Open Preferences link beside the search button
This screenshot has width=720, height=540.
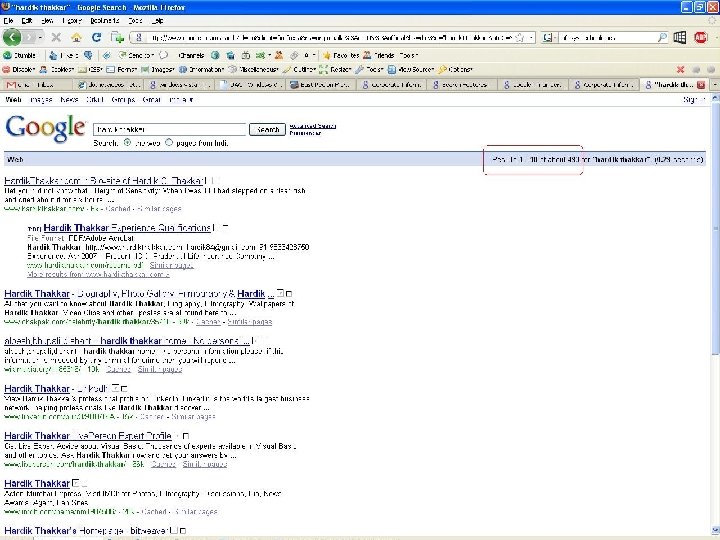point(305,133)
